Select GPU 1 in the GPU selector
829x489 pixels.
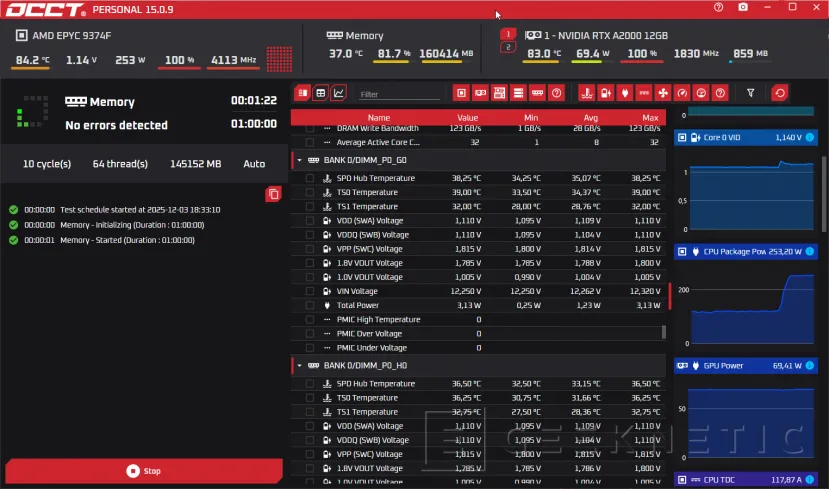tap(508, 34)
